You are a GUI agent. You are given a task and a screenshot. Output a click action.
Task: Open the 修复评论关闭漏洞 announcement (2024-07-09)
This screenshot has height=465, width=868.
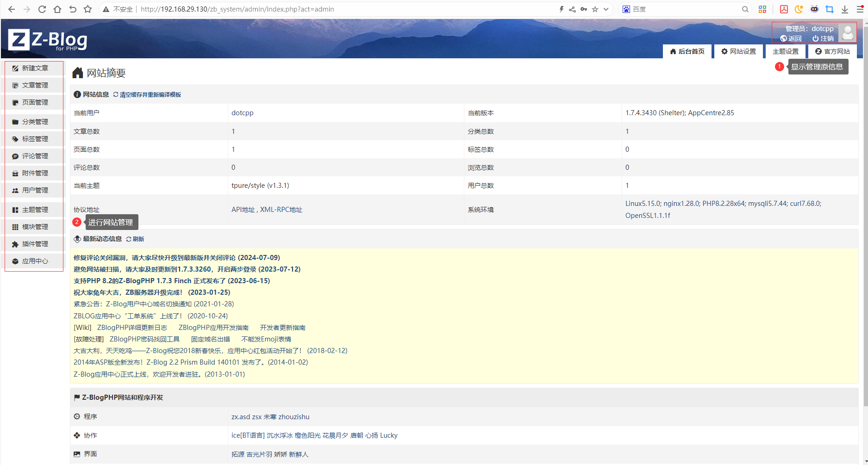[177, 258]
